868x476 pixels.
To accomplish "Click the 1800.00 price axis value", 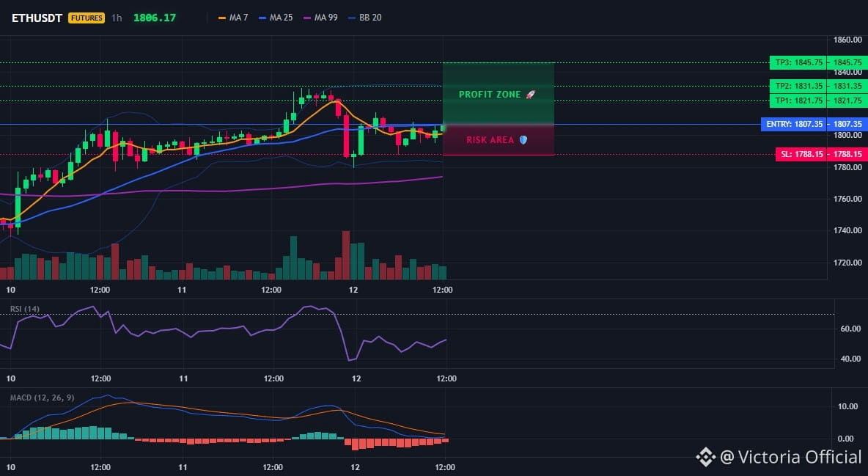I will (848, 135).
